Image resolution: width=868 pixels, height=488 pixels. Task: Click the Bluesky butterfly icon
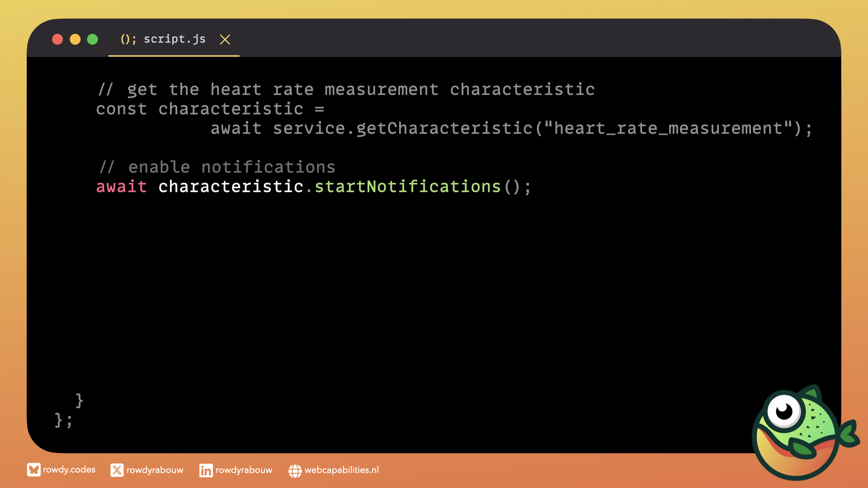click(x=33, y=470)
